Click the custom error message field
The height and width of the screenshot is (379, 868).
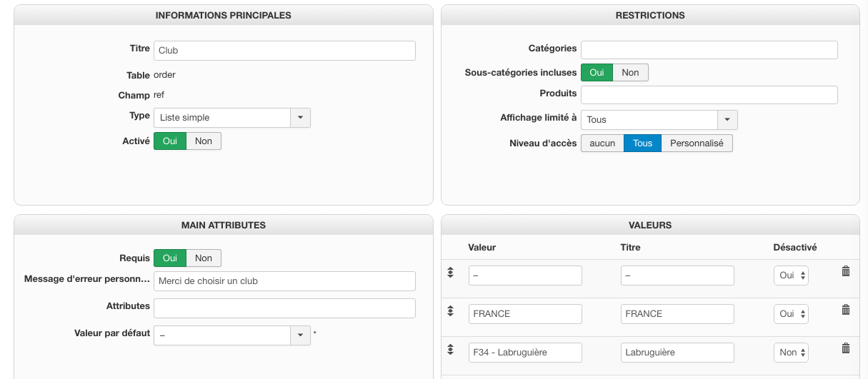[284, 281]
